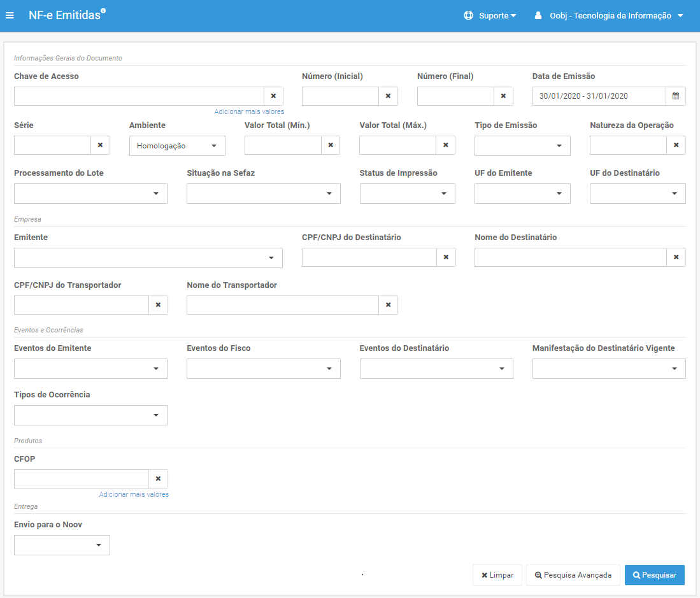Screen dimensions: 700x598
Task: Clear the Valor Total (Mín.) field
Action: pos(331,145)
